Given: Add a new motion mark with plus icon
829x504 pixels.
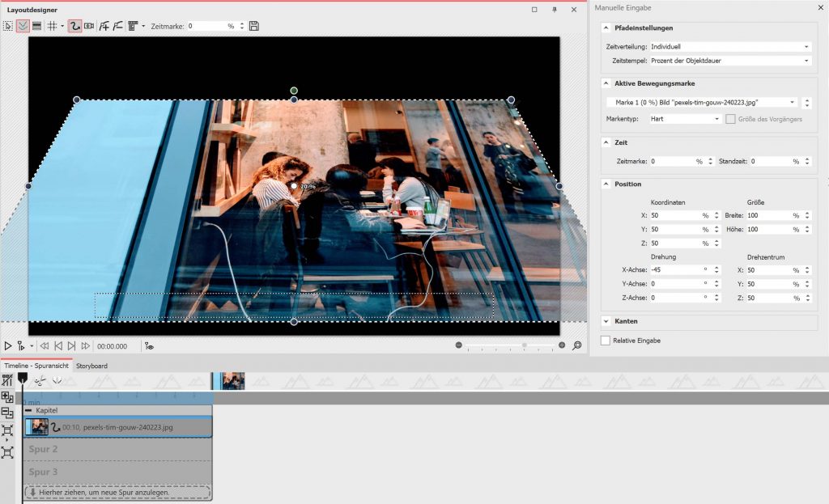Looking at the screenshot, I should [104, 26].
